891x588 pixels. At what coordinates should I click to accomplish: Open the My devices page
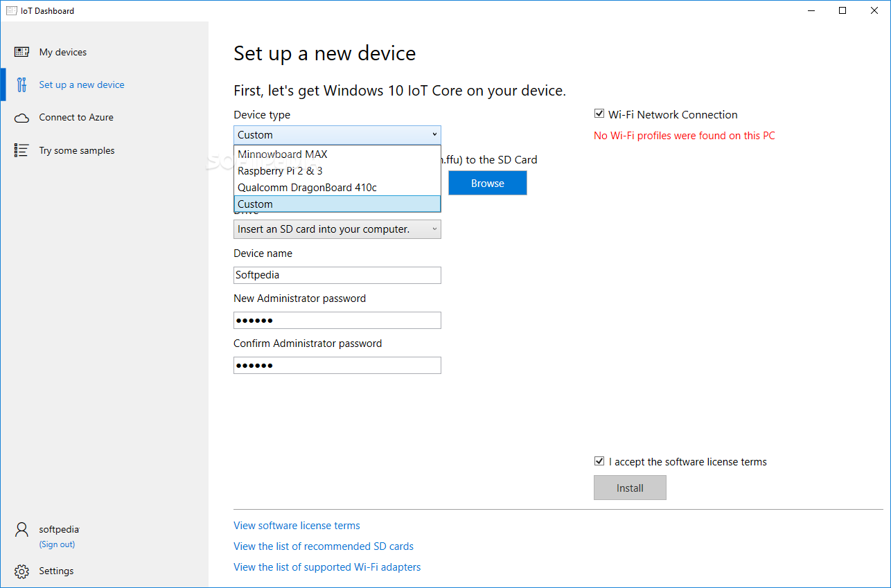click(x=63, y=52)
